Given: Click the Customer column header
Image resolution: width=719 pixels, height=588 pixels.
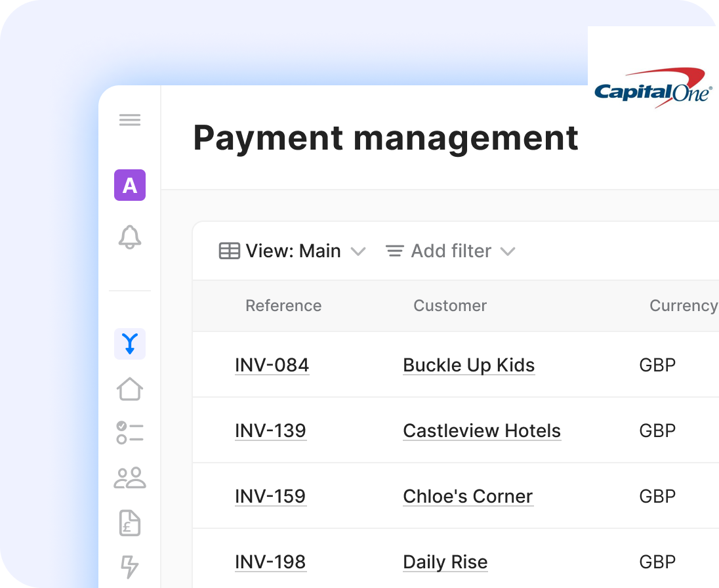Looking at the screenshot, I should tap(450, 306).
